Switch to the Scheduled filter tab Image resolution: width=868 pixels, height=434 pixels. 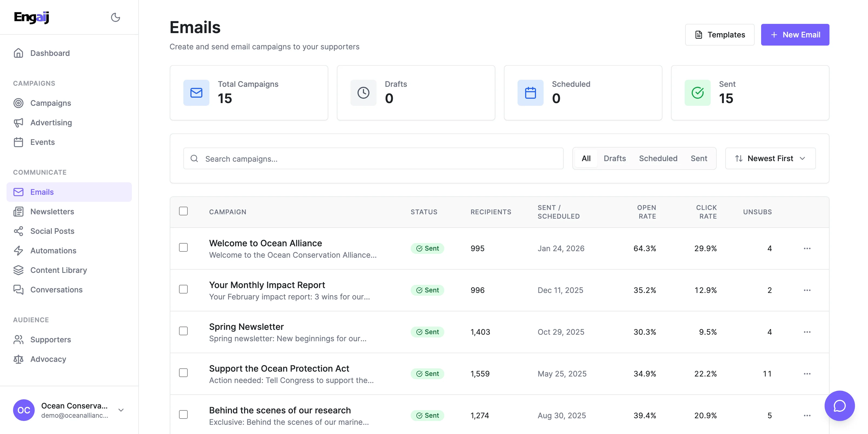(x=658, y=158)
